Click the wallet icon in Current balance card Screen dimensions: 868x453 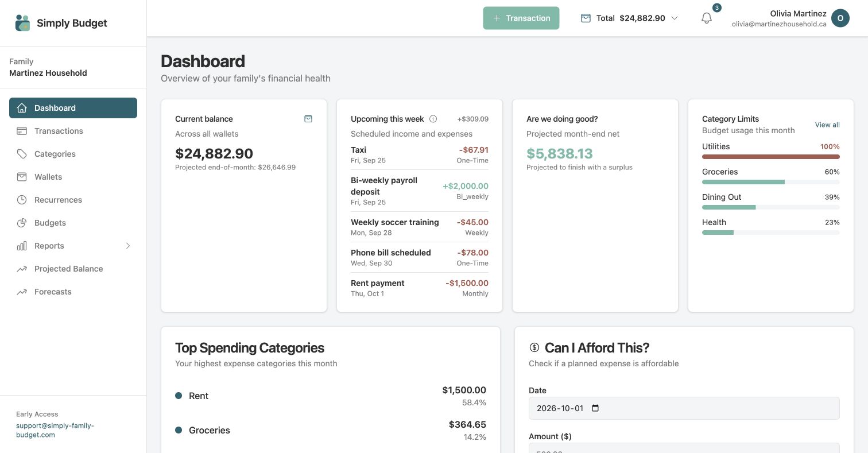pos(308,119)
